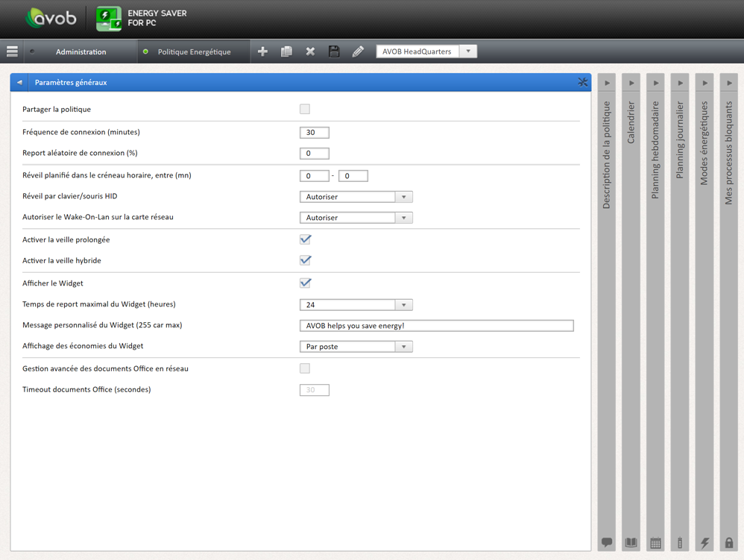Click the save floppy disk icon
The image size is (744, 560).
(x=334, y=51)
